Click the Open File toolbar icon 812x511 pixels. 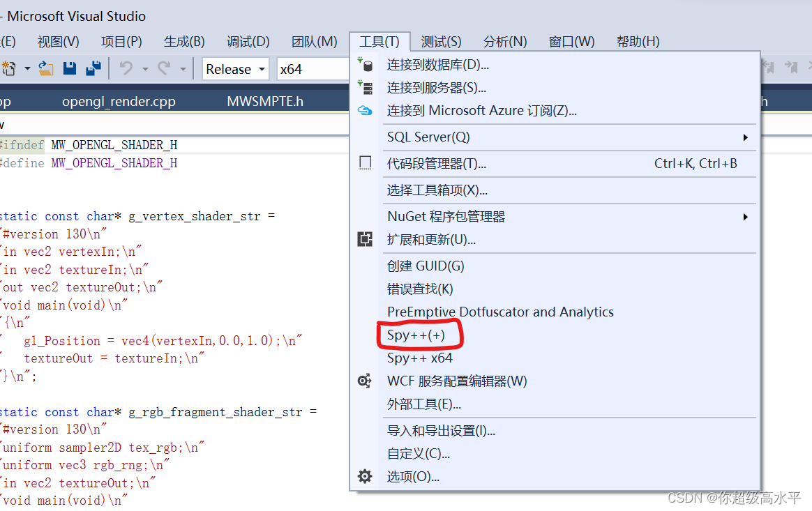[x=46, y=68]
